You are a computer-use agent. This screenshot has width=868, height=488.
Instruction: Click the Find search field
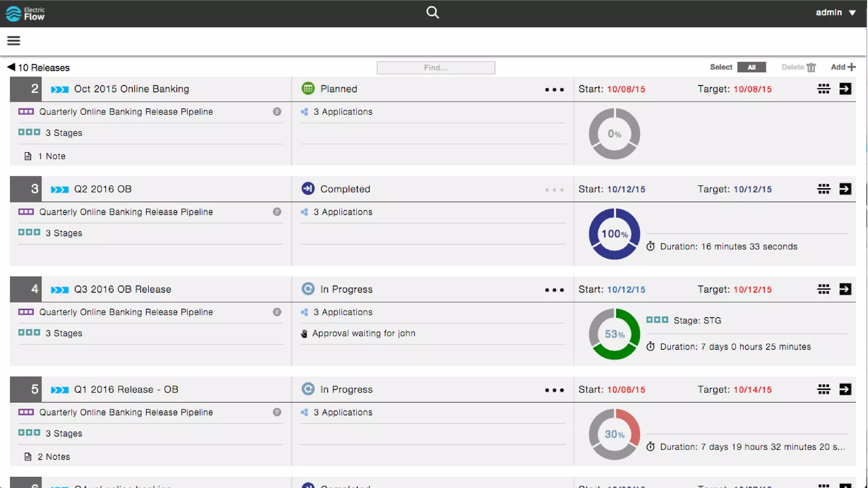[x=436, y=68]
